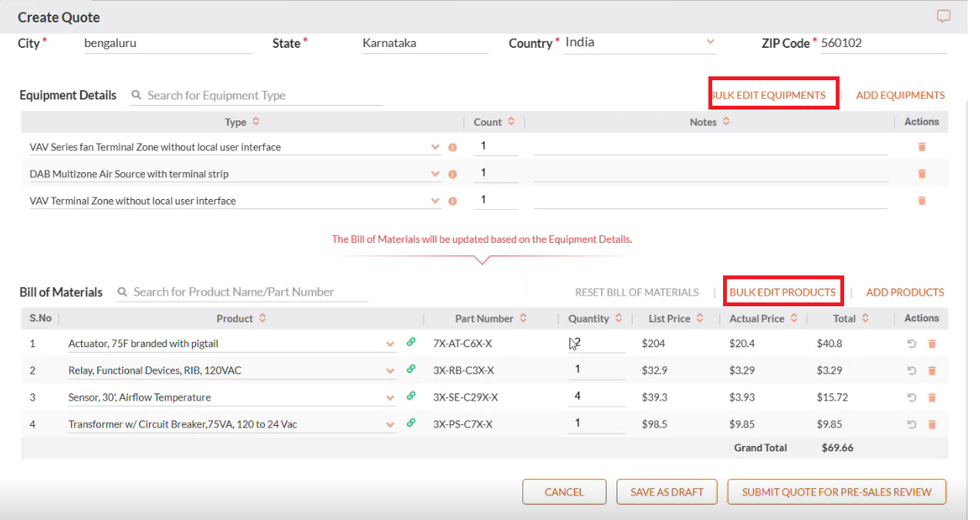Screen dimensions: 980x520
Task: Expand the Actuator, 75F branded product dropdown
Action: [390, 343]
